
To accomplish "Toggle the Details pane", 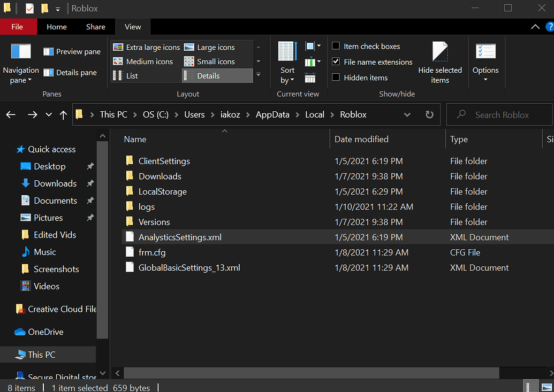I will point(70,72).
